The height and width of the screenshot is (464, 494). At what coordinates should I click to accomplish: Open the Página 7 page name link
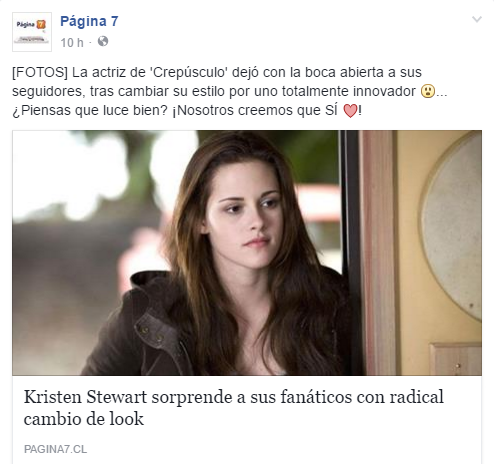89,21
